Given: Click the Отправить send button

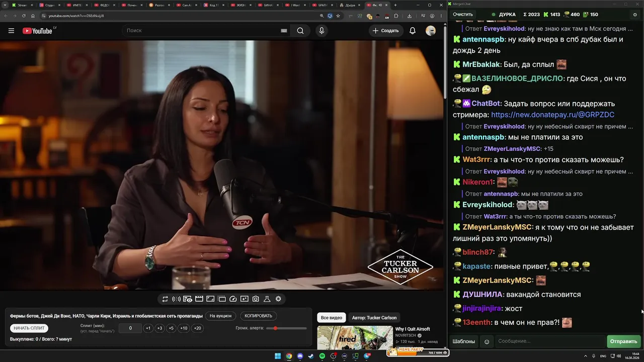Looking at the screenshot, I should (623, 342).
